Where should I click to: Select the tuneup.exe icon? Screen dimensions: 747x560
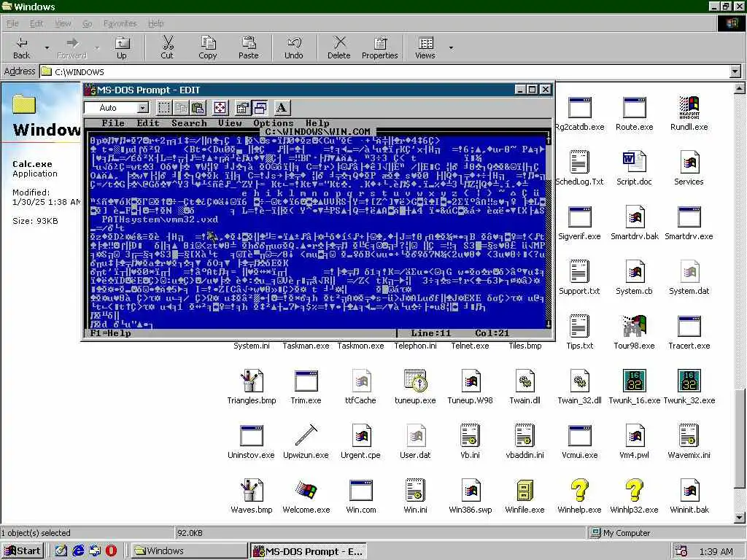coord(415,388)
